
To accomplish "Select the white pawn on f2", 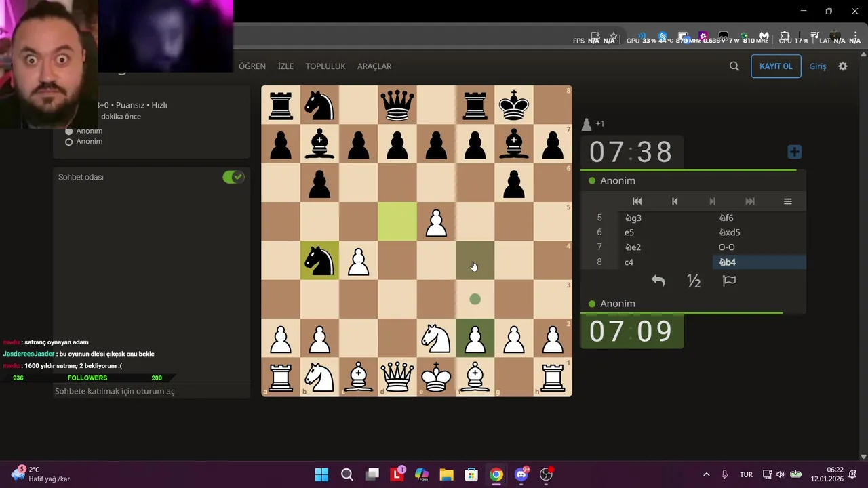I will [x=475, y=338].
